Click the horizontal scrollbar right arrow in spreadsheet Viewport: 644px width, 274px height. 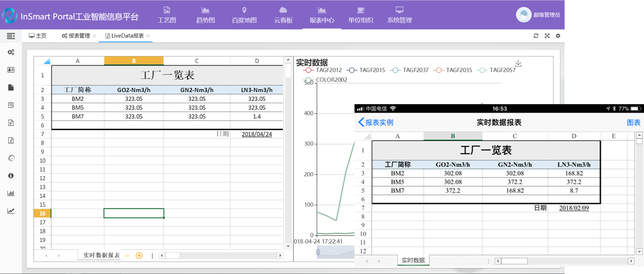[280, 255]
